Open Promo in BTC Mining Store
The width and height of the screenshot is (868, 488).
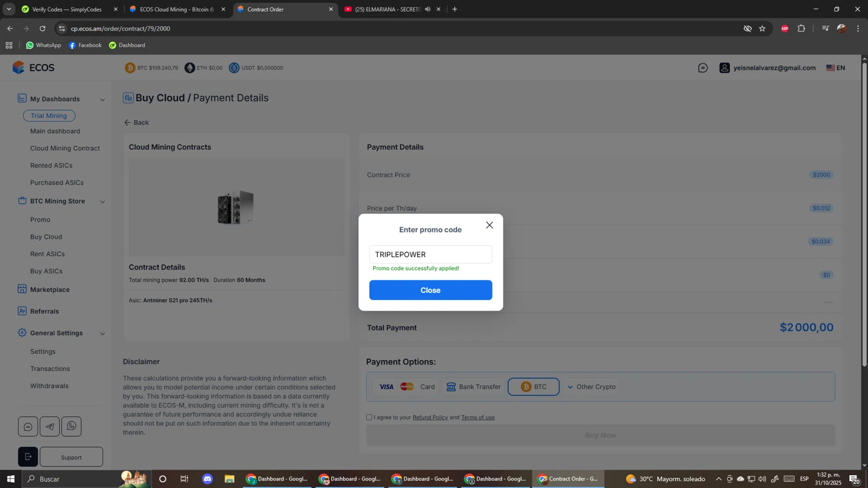click(x=40, y=220)
